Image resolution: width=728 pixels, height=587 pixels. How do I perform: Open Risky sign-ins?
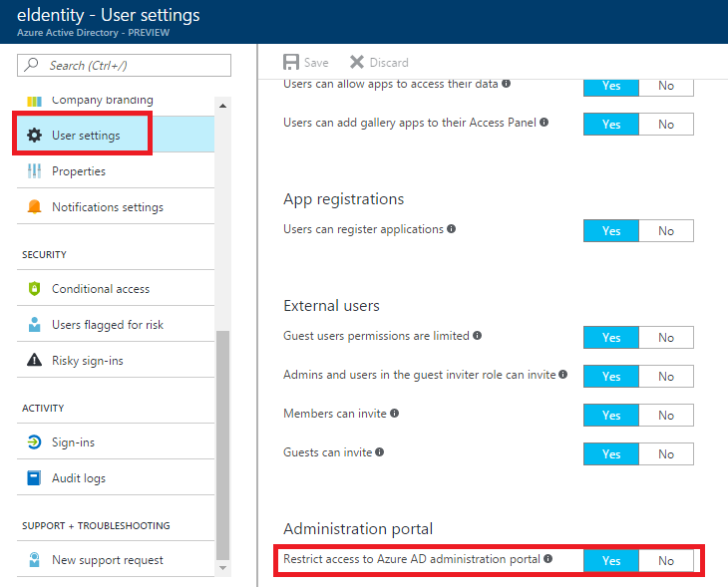(116, 360)
